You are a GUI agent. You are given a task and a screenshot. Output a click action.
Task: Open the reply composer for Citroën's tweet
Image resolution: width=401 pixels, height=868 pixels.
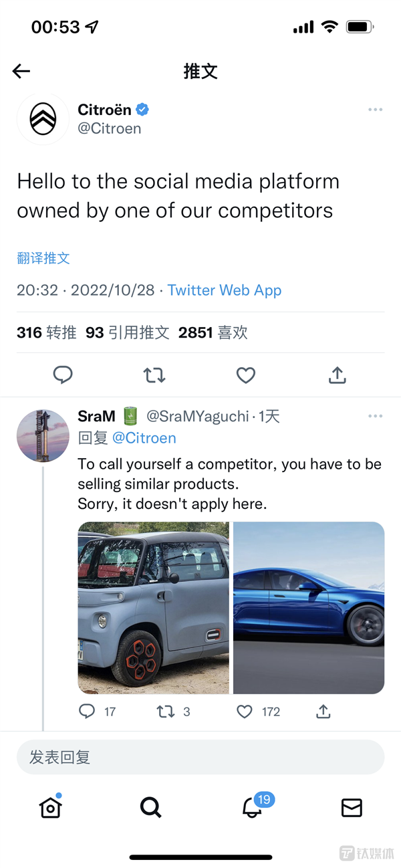click(x=63, y=375)
